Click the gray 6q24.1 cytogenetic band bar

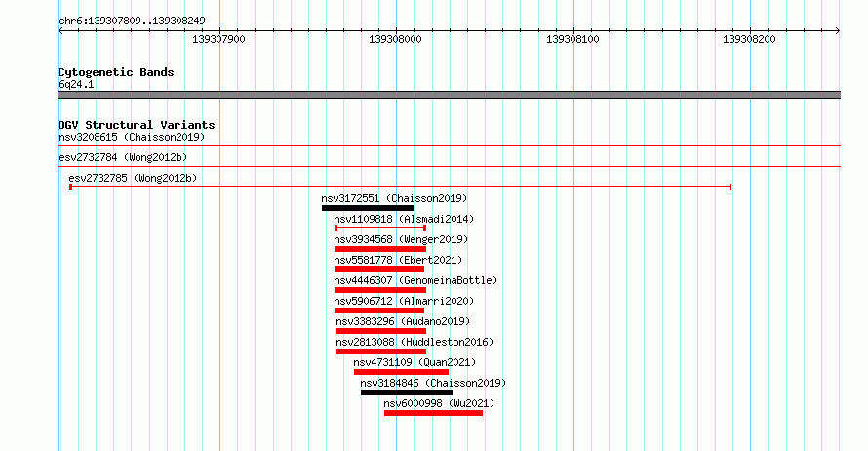tap(449, 95)
